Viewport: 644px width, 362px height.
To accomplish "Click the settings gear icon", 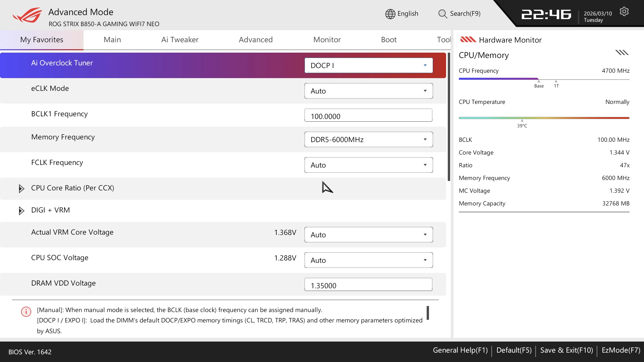I will (x=624, y=12).
